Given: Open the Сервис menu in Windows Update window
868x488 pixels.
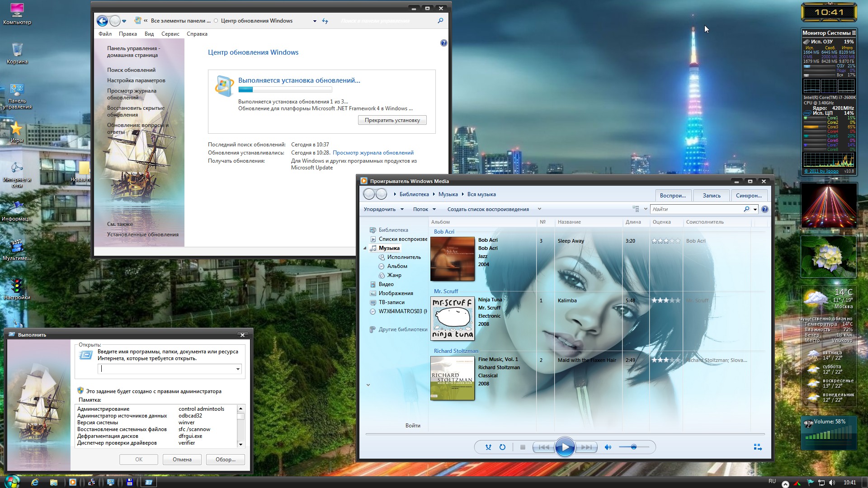Looking at the screenshot, I should click(170, 34).
